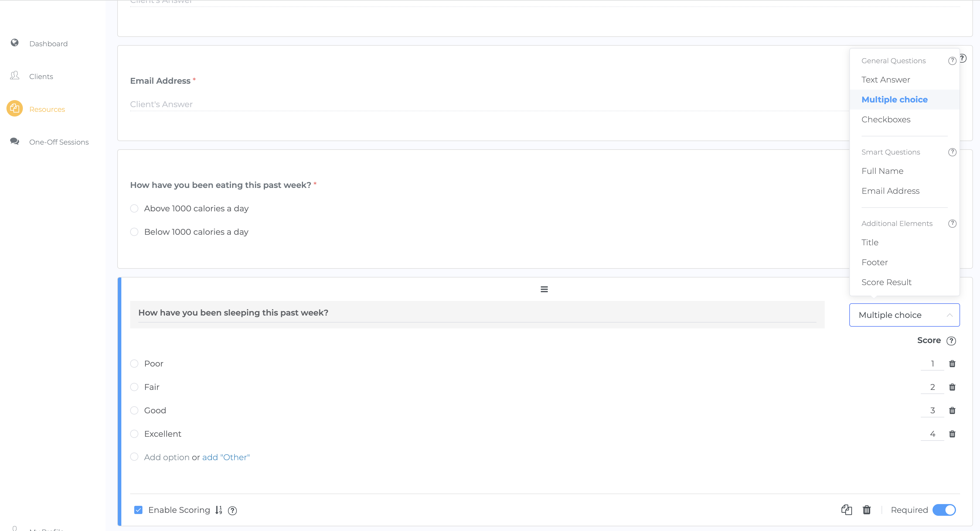Click the add "Other" link

point(226,457)
